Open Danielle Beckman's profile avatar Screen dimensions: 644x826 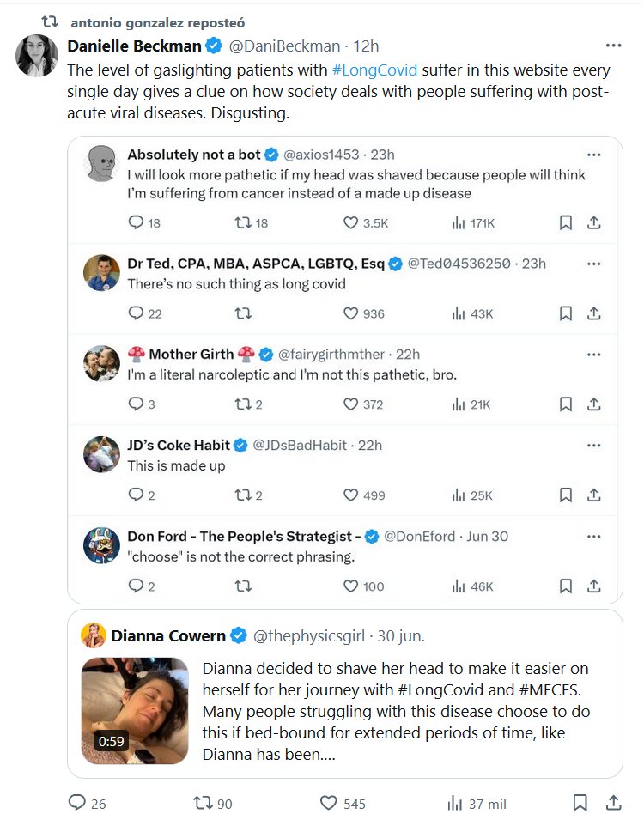pyautogui.click(x=38, y=58)
